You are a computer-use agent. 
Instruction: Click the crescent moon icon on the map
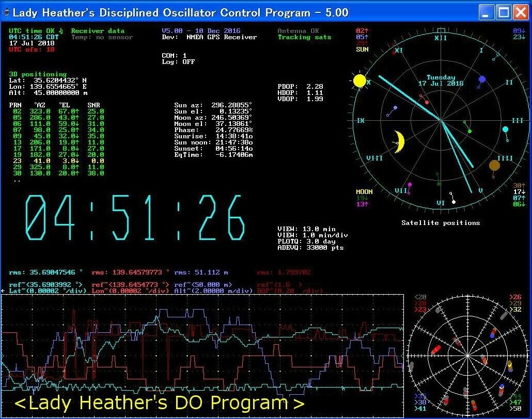coord(399,142)
